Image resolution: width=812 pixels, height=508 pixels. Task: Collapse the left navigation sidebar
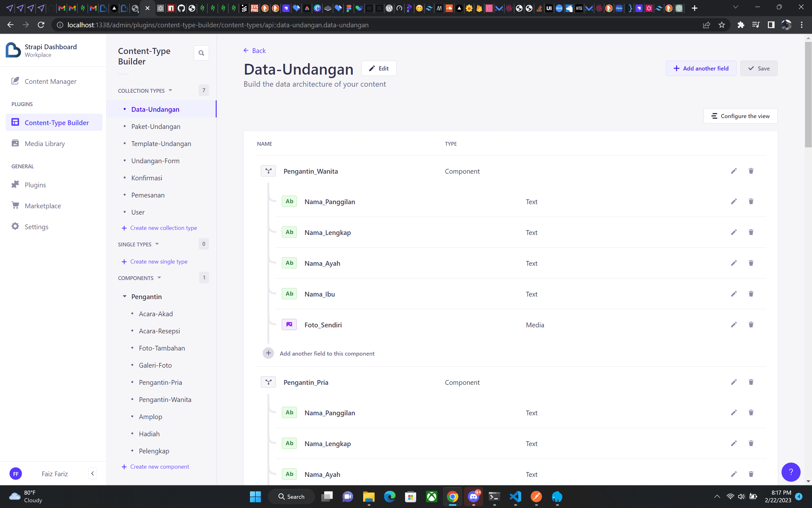click(x=92, y=473)
